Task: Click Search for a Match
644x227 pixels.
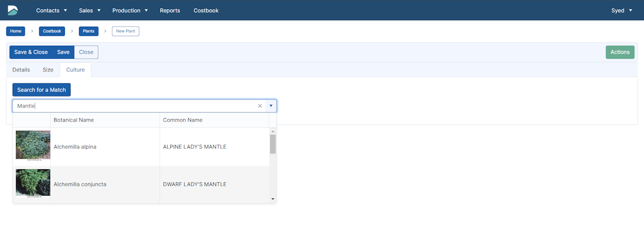Action: click(x=41, y=90)
